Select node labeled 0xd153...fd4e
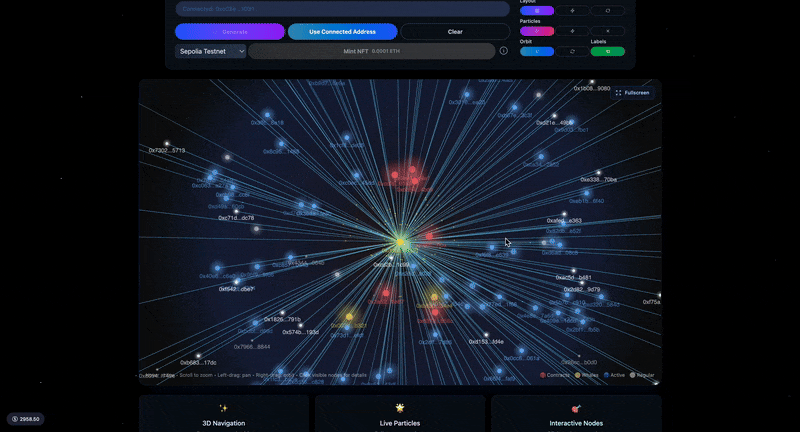 pyautogui.click(x=486, y=335)
